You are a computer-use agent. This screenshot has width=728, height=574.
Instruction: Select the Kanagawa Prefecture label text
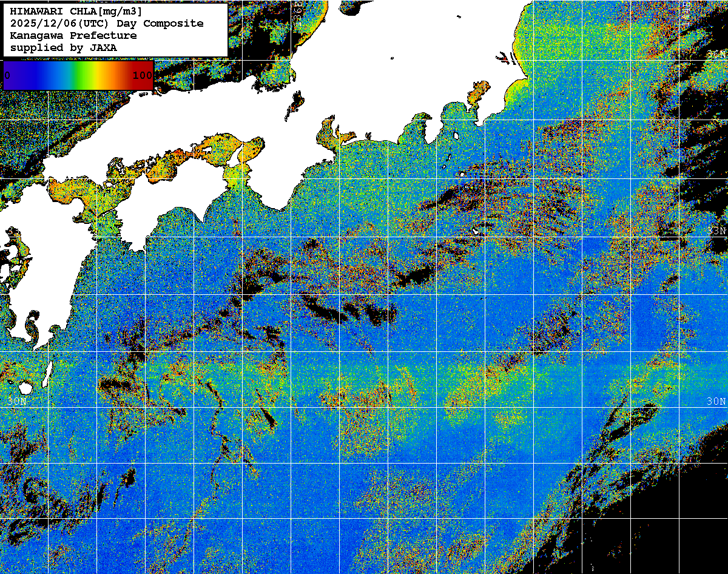tap(73, 36)
